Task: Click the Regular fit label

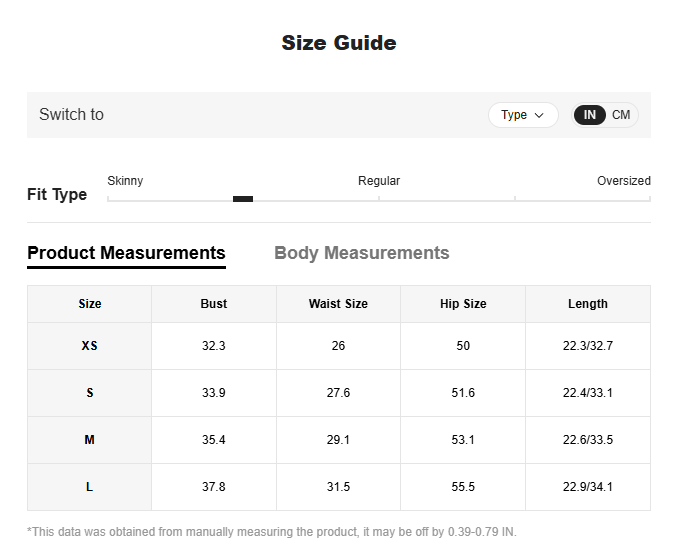Action: (x=379, y=181)
